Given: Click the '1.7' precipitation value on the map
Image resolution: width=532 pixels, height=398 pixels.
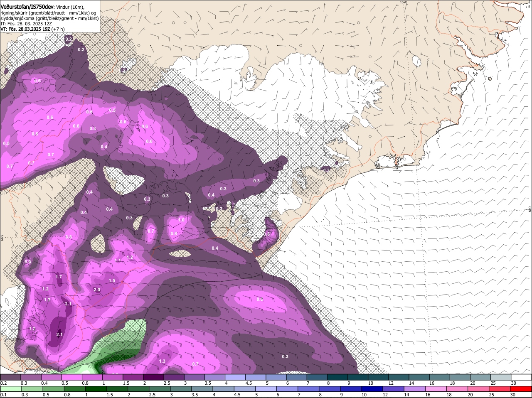Looking at the screenshot, I should click(59, 277).
